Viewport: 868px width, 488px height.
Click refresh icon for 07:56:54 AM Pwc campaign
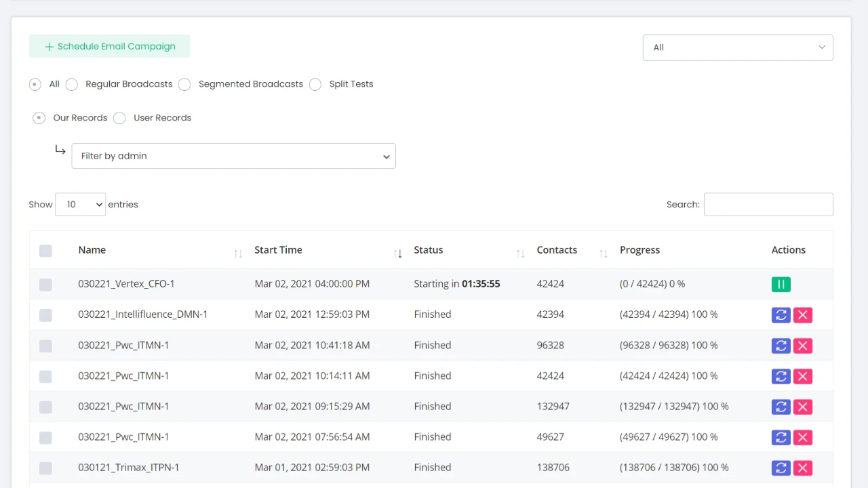pos(781,437)
